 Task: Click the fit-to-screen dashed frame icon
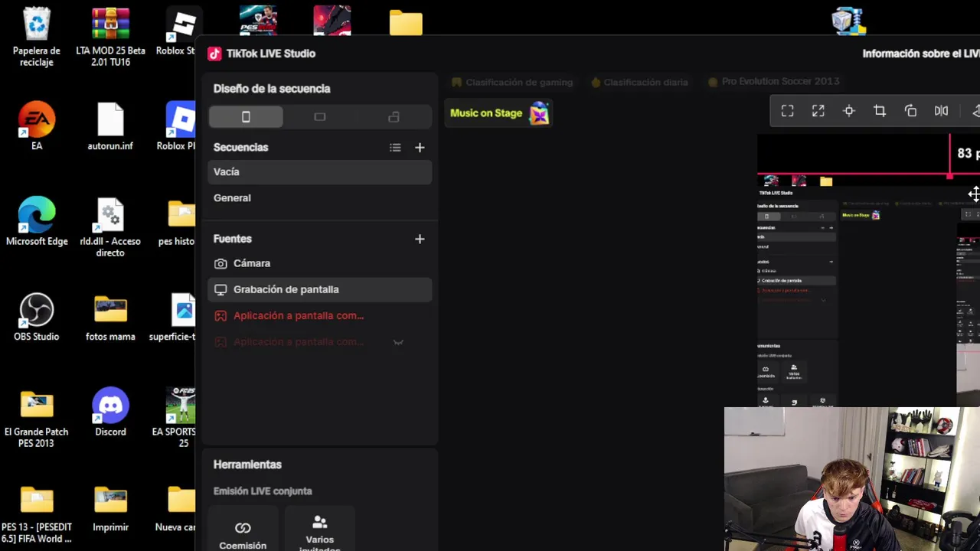point(787,111)
